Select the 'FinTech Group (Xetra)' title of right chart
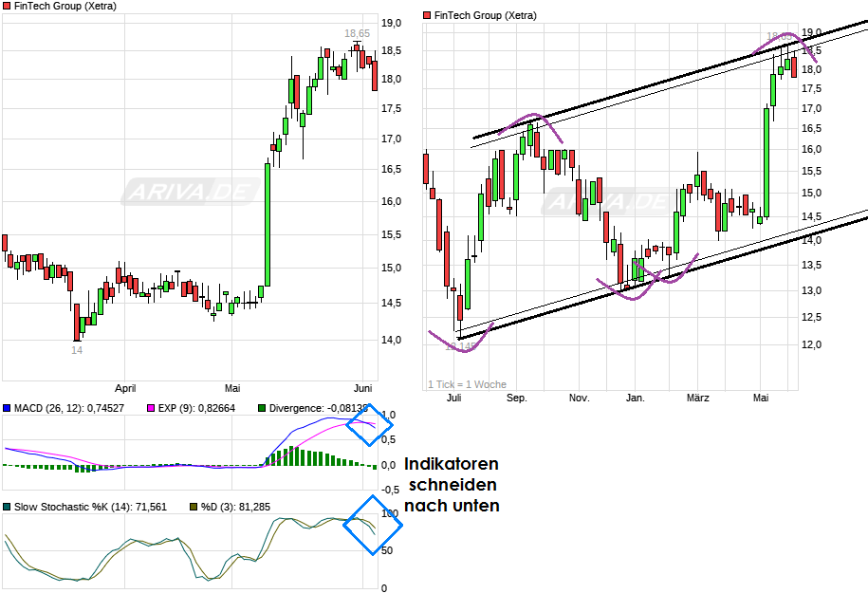This screenshot has height=612, width=868. [486, 15]
